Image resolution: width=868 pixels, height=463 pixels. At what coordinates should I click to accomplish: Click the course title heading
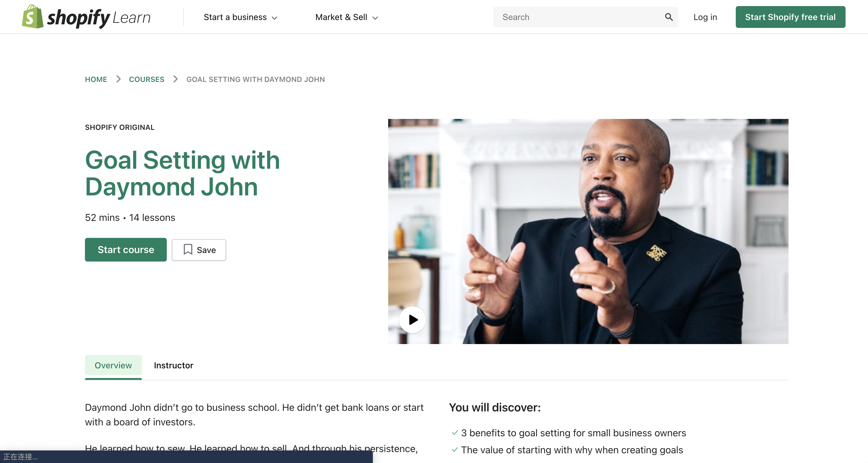[182, 173]
